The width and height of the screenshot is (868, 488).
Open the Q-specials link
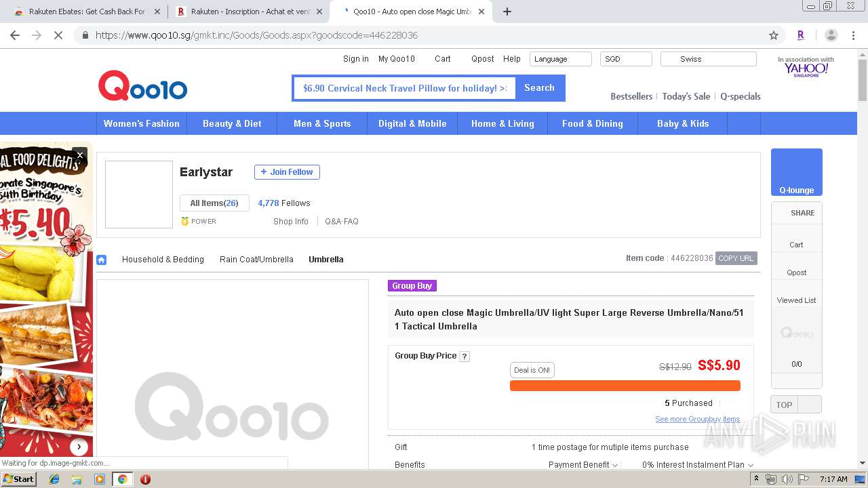pos(741,96)
